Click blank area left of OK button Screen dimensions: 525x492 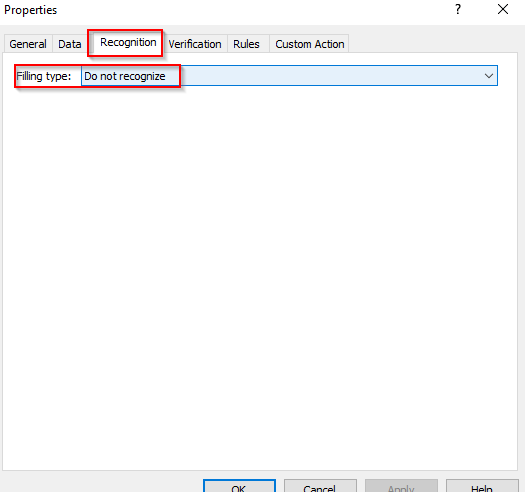(x=100, y=484)
